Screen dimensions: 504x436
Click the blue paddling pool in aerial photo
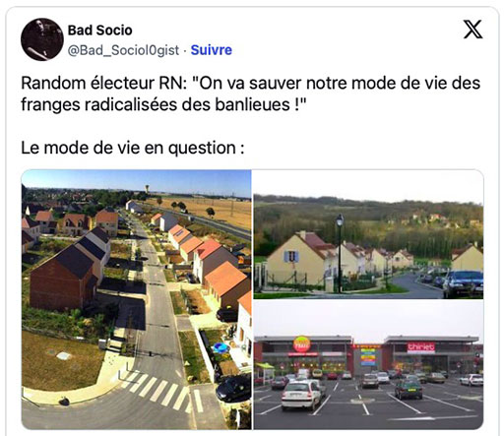pos(220,347)
